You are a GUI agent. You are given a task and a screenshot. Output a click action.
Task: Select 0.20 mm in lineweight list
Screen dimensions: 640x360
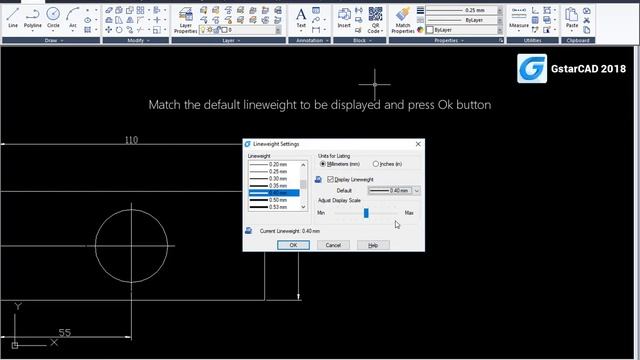tap(274, 164)
